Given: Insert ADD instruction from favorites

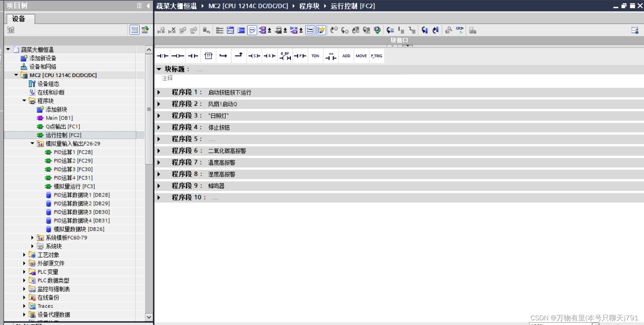Looking at the screenshot, I should tap(346, 56).
